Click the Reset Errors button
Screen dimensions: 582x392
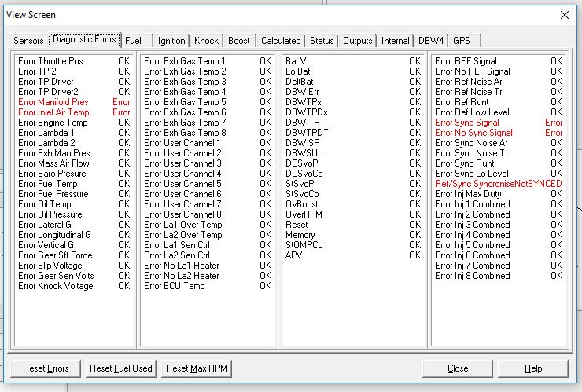pyautogui.click(x=46, y=368)
